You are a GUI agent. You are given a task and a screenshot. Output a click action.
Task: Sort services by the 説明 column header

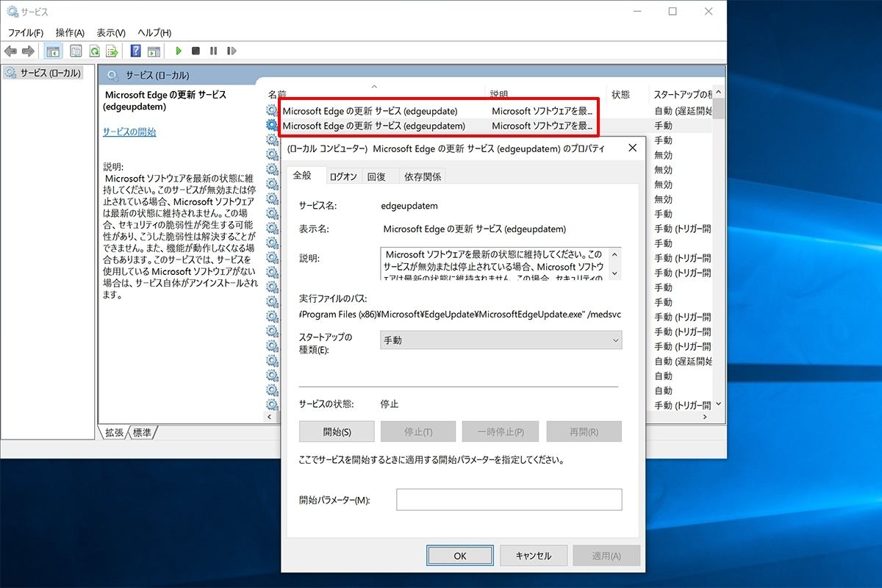pyautogui.click(x=500, y=95)
